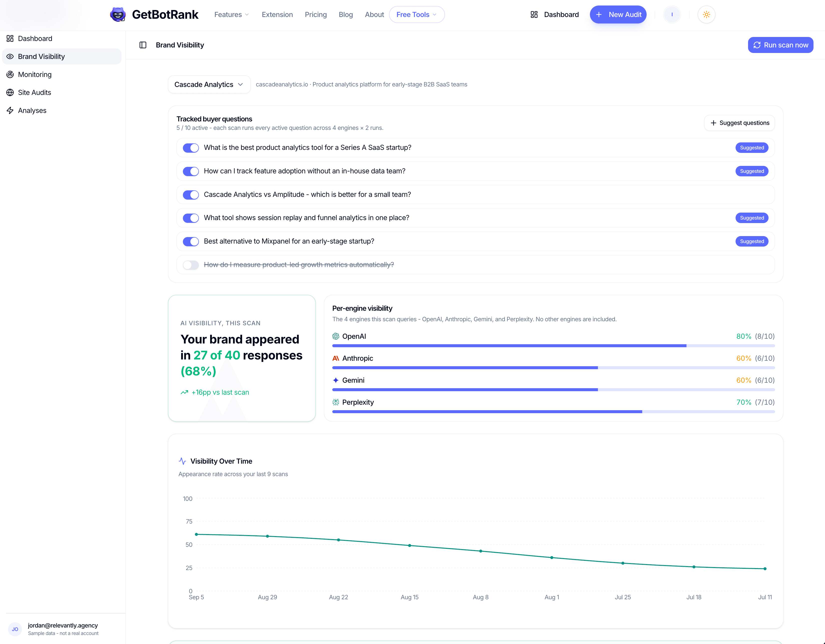Select Site Audits in the sidebar
Image resolution: width=825 pixels, height=644 pixels.
61,92
